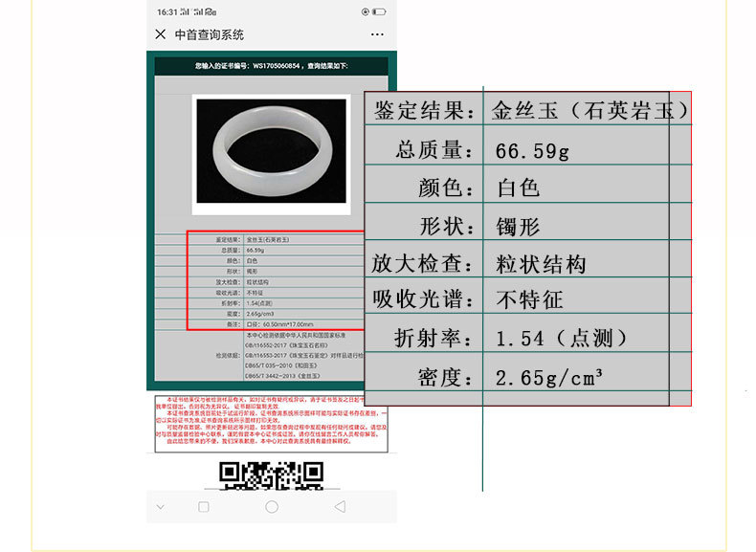Tap the down chevron in the phone navigation bar

pos(161,507)
